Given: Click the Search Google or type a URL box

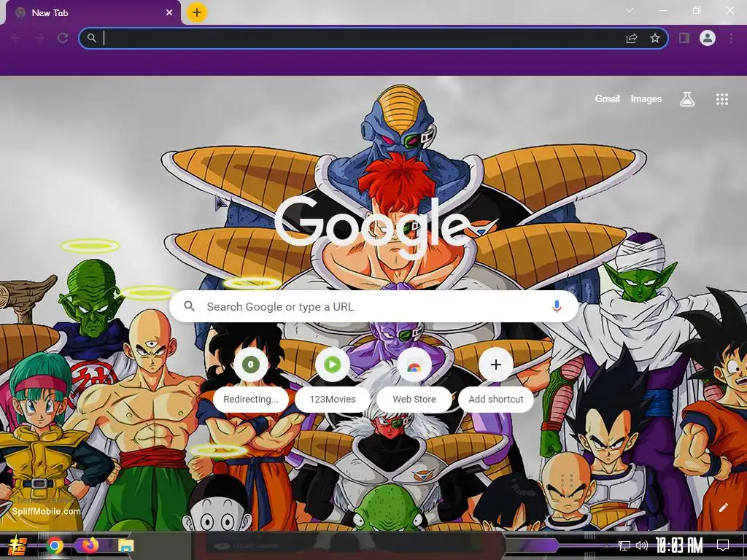Looking at the screenshot, I should click(374, 306).
